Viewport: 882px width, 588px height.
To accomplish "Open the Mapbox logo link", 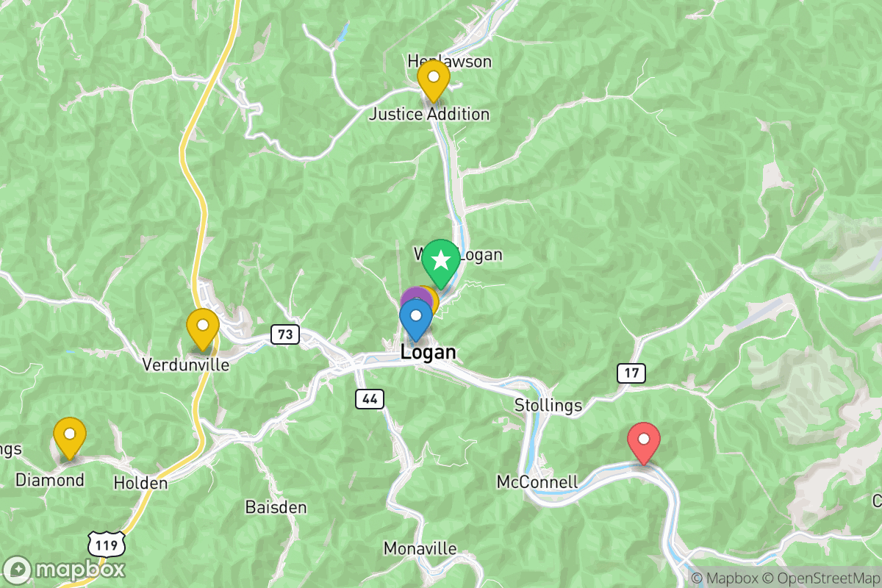I will tap(64, 570).
